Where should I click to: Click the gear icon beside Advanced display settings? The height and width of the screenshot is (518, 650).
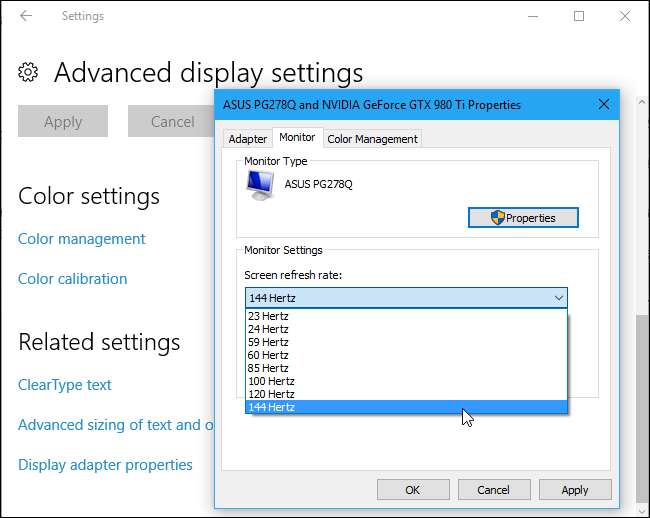click(x=29, y=72)
